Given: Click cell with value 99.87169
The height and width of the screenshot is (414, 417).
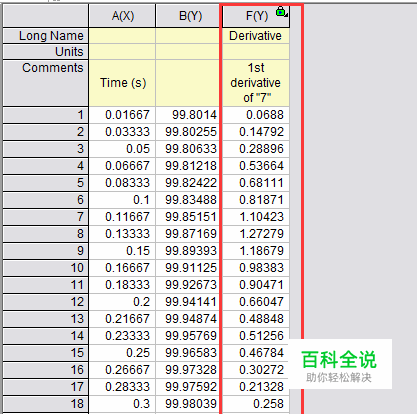Looking at the screenshot, I should (189, 234).
